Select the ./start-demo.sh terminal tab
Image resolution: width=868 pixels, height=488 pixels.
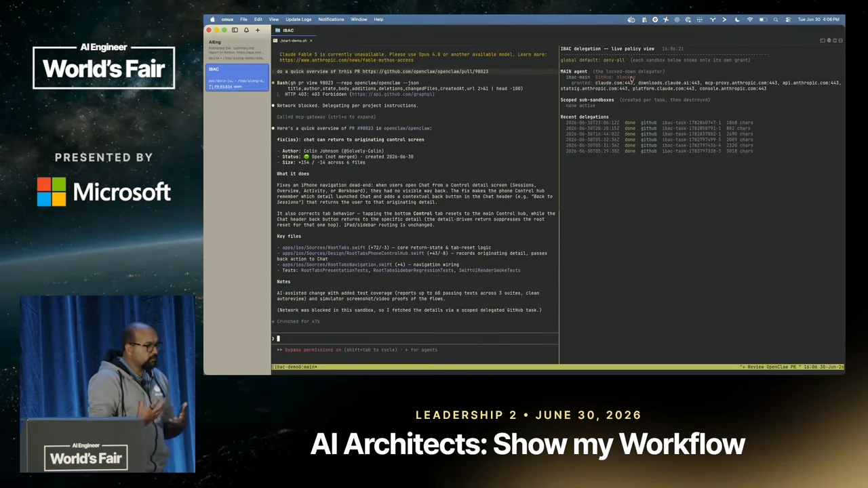[x=292, y=41]
